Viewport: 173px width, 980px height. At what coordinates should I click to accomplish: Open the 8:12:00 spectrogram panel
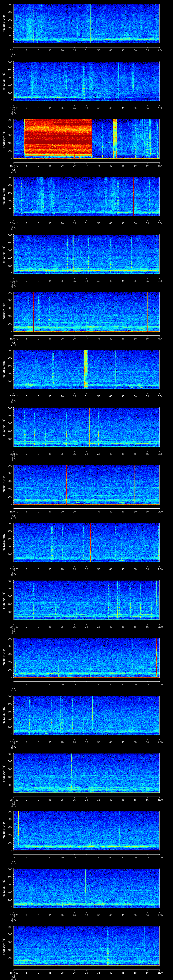pos(86,657)
